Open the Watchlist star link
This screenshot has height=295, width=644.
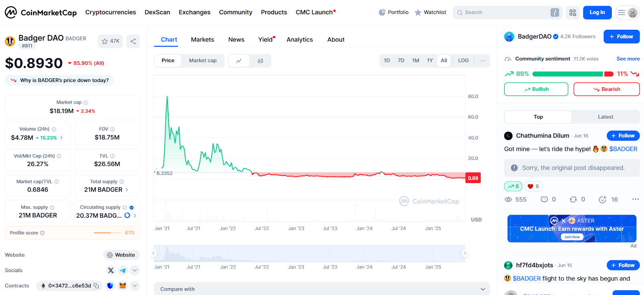430,12
